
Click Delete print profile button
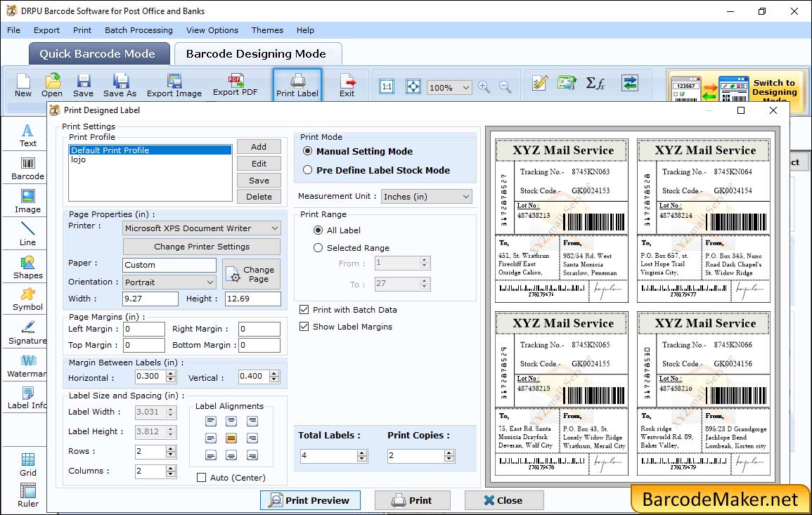(259, 197)
